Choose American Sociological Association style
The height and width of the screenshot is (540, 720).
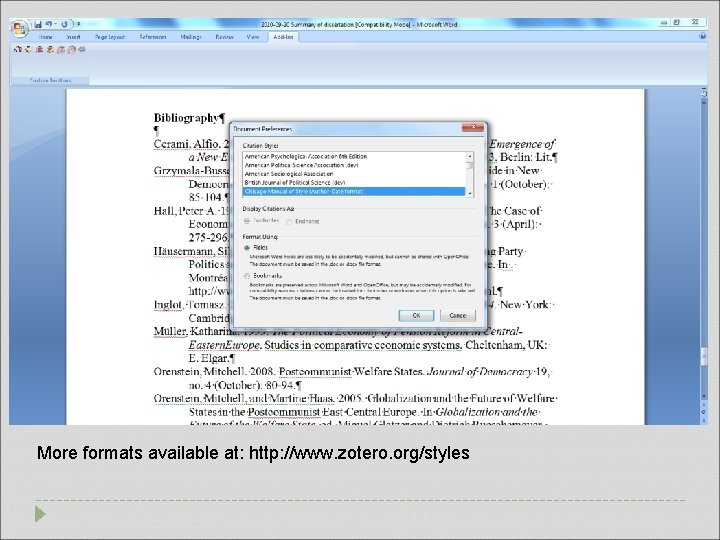point(354,174)
